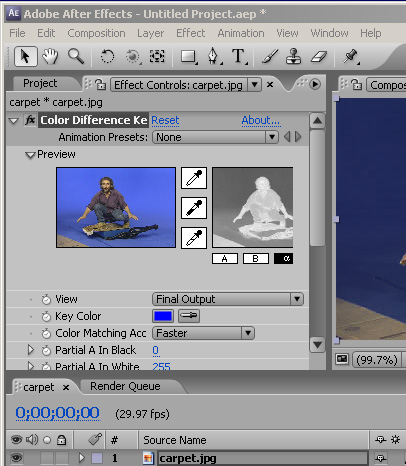
Task: Open the Effect Controls panel options menu
Action: tap(315, 84)
